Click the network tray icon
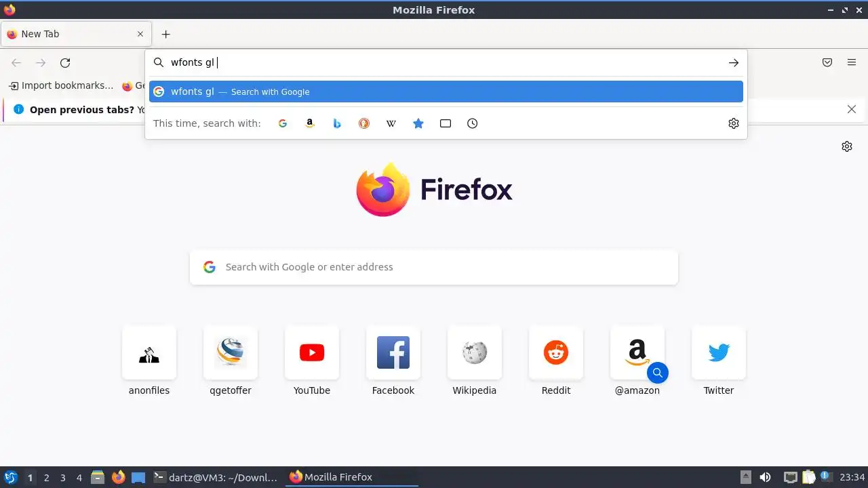The image size is (868, 488). click(790, 477)
